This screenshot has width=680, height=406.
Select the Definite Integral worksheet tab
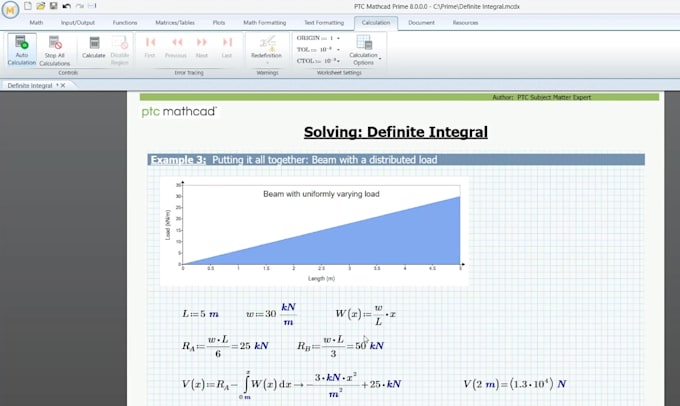coord(30,85)
